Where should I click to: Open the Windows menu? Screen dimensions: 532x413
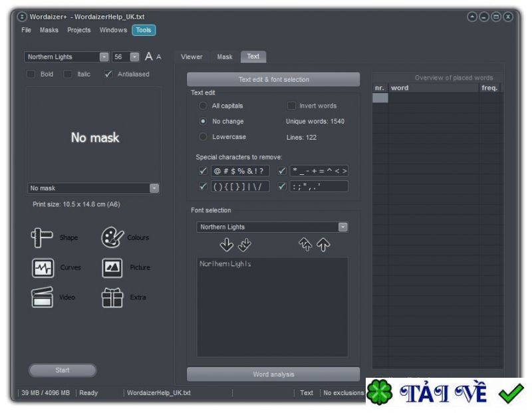tap(113, 30)
